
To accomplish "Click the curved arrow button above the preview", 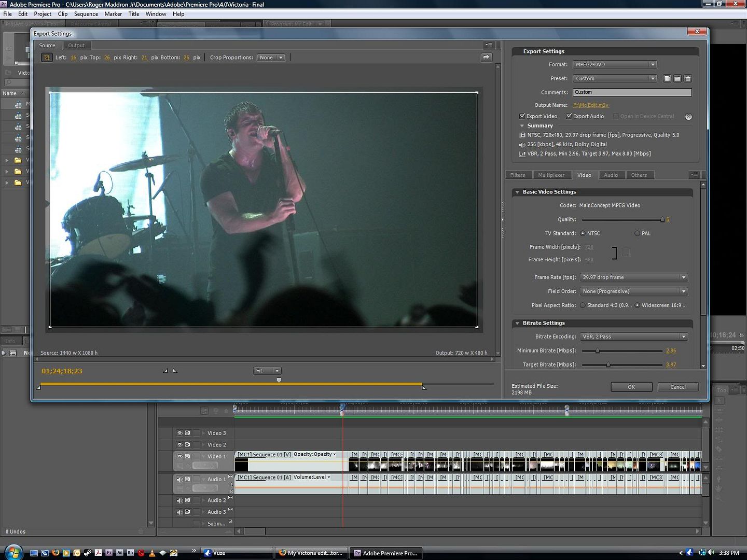I will [x=486, y=58].
